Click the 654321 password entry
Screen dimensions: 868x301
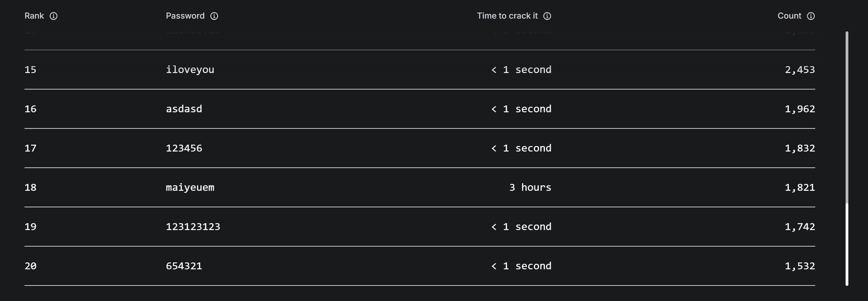[184, 266]
